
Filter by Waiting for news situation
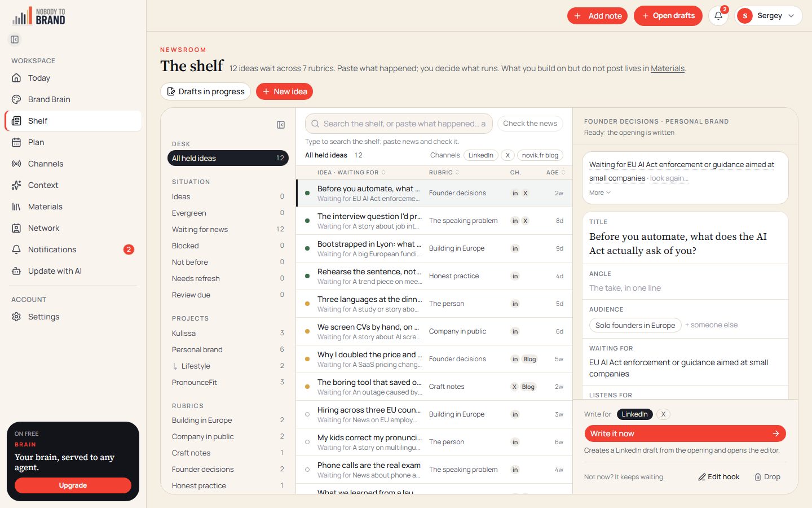pyautogui.click(x=228, y=229)
